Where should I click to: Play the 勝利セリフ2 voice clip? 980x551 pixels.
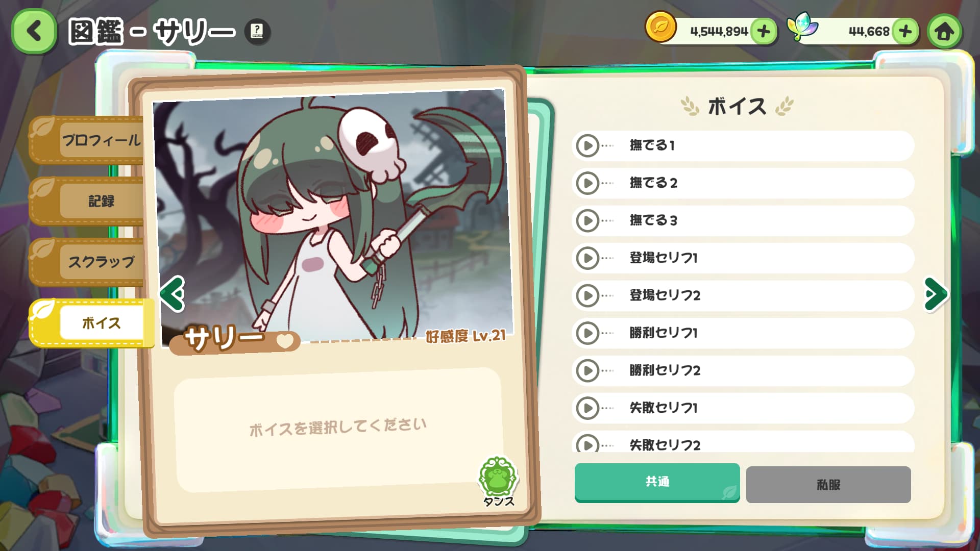point(587,370)
